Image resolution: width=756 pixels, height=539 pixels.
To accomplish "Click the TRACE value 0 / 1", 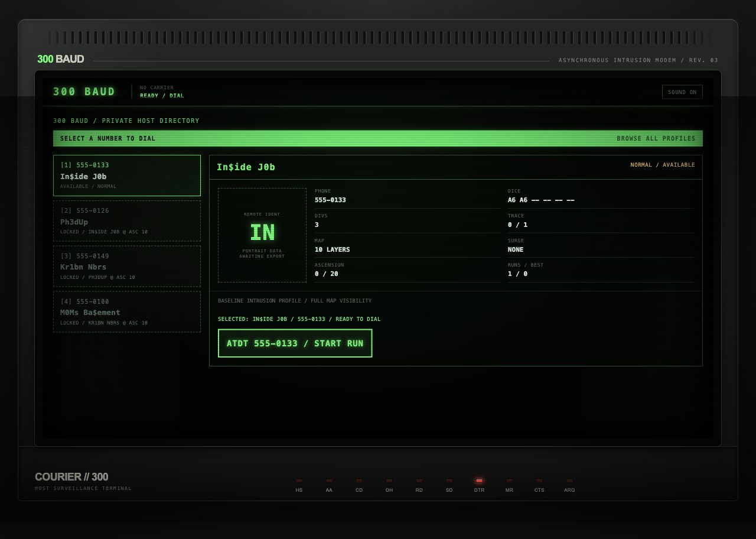I will click(x=517, y=225).
